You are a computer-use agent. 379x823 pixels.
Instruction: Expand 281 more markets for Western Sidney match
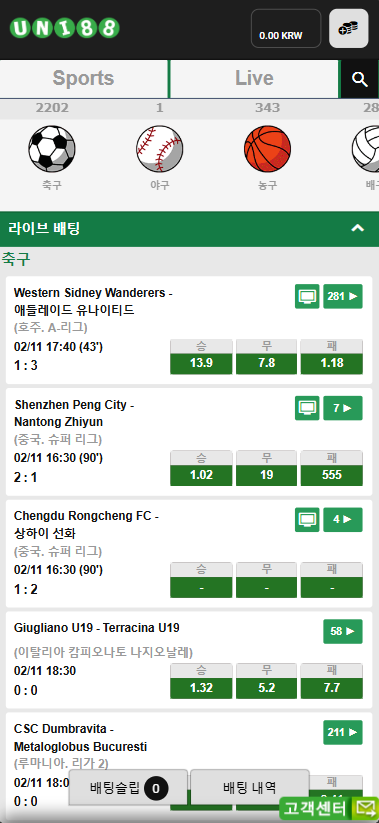coord(343,297)
